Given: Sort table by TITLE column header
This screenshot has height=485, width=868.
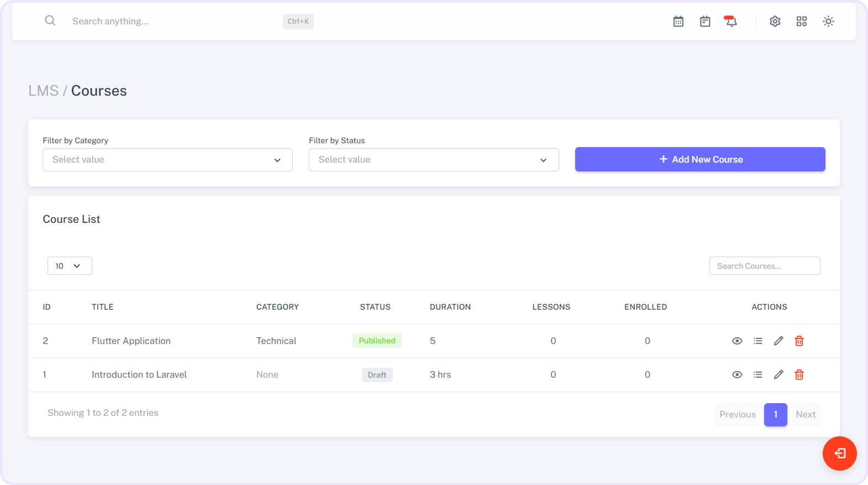Looking at the screenshot, I should coord(103,307).
